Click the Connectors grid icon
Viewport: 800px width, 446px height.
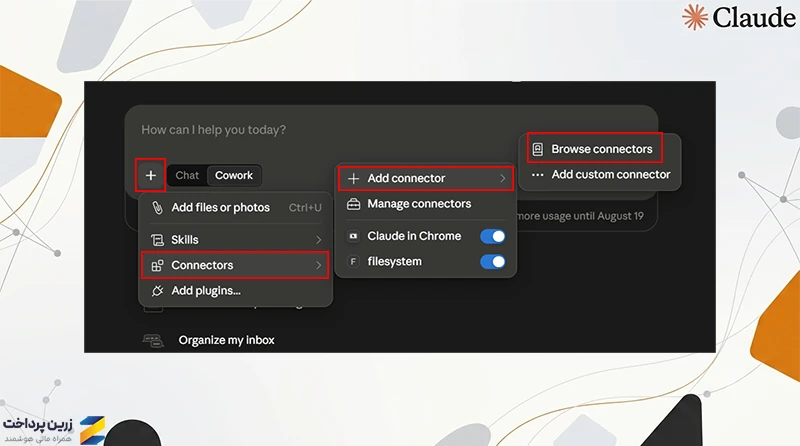(x=157, y=265)
